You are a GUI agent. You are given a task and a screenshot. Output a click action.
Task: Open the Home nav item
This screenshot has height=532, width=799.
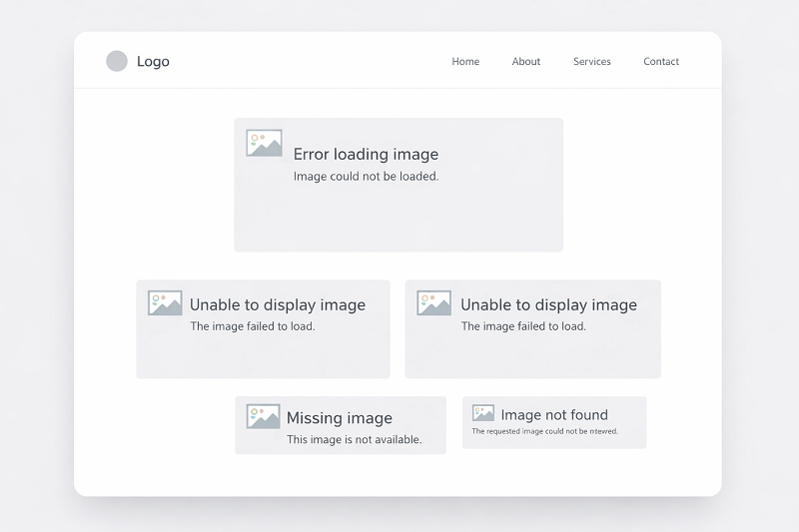(x=465, y=61)
